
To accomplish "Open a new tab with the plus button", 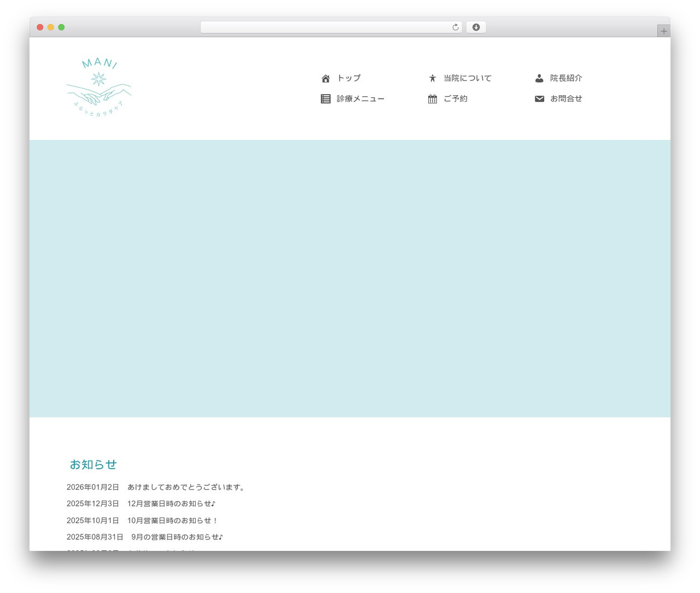I will pos(663,31).
